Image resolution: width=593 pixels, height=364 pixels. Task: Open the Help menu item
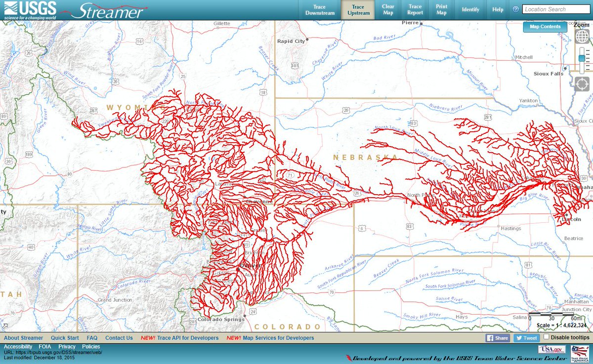[x=498, y=9]
